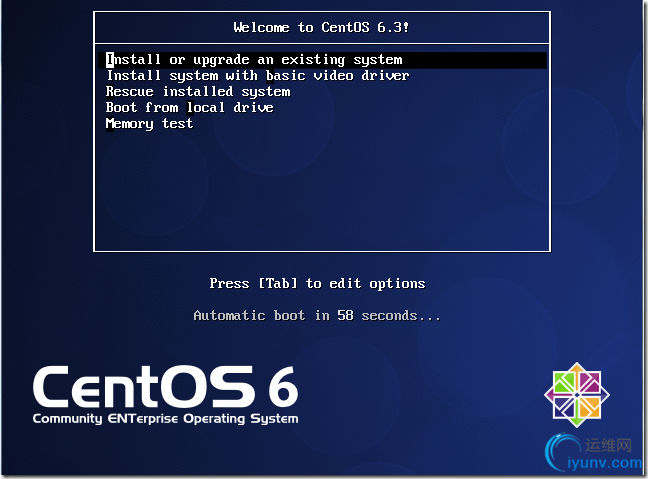This screenshot has height=479, width=648.
Task: Choose "Install system with basic video driver"
Action: tap(258, 76)
